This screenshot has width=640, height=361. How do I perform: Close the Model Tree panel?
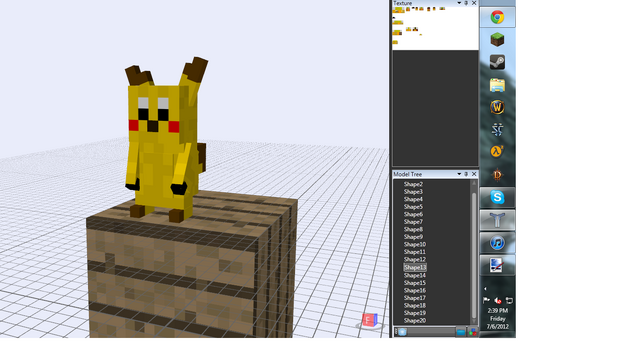(474, 174)
